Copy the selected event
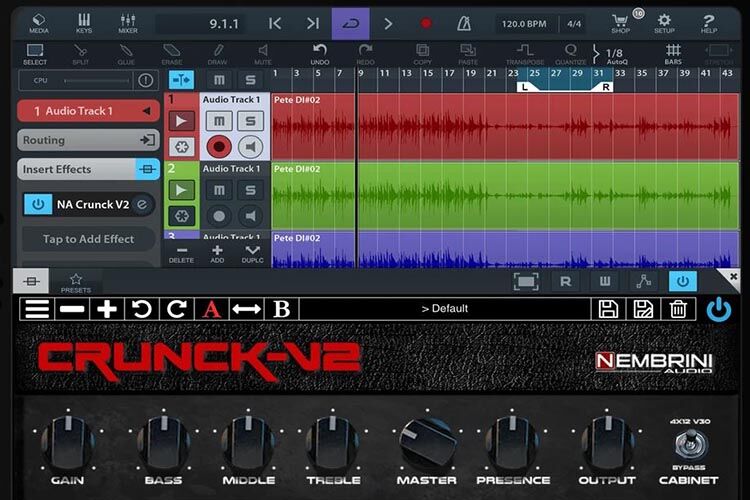750x500 pixels. click(x=422, y=54)
